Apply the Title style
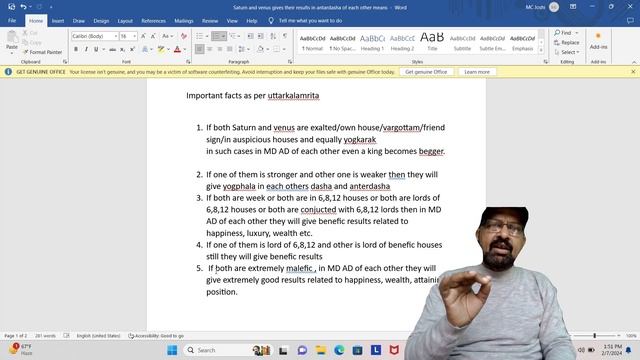640x360 pixels. point(432,42)
